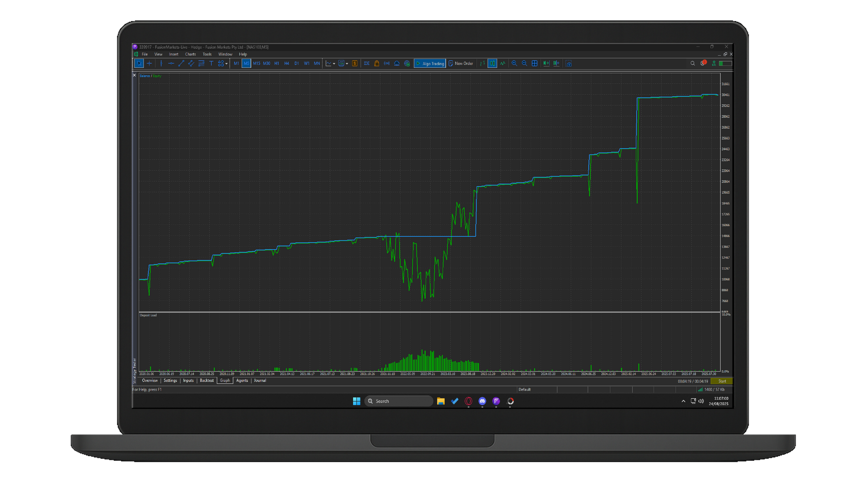This screenshot has height=488, width=868.
Task: Tile the chart windows grid icon
Action: click(534, 63)
